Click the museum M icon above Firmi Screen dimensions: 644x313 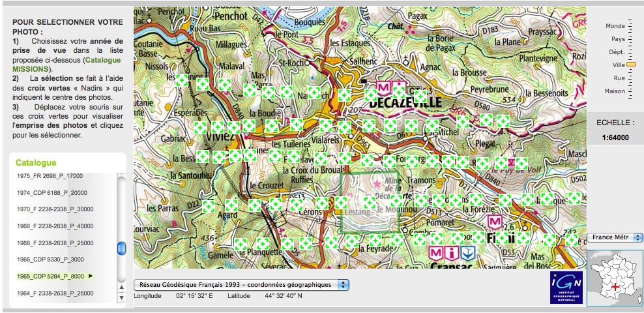[495, 222]
